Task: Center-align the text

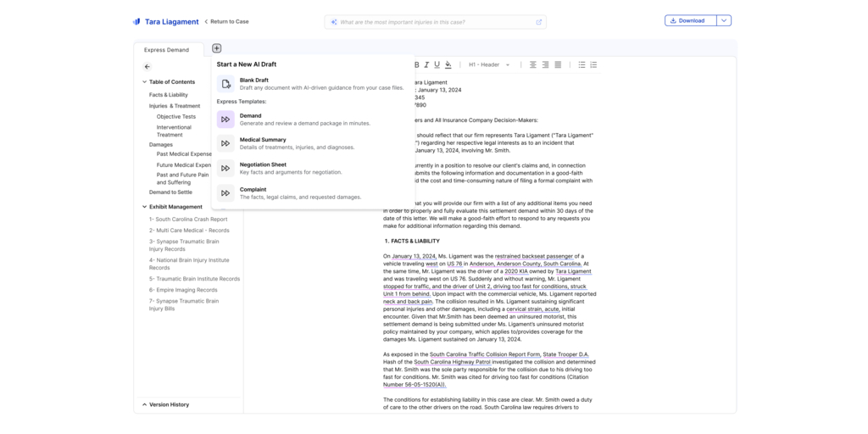Action: click(x=533, y=64)
